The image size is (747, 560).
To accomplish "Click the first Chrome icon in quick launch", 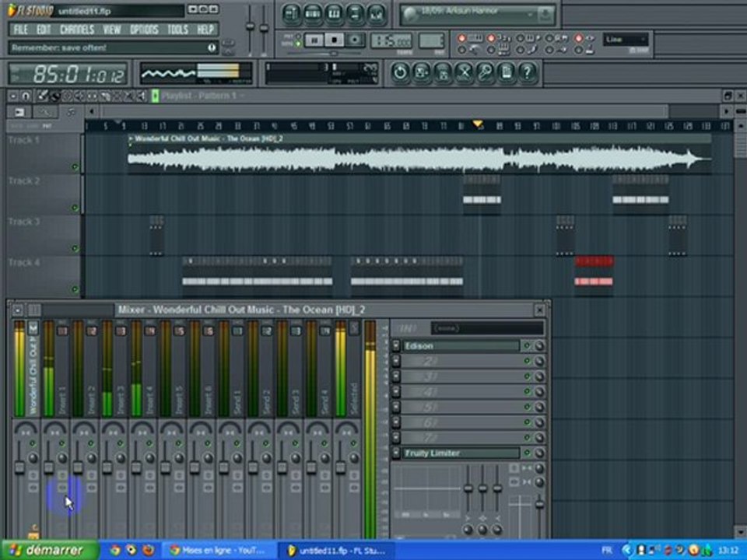I will coord(114,550).
